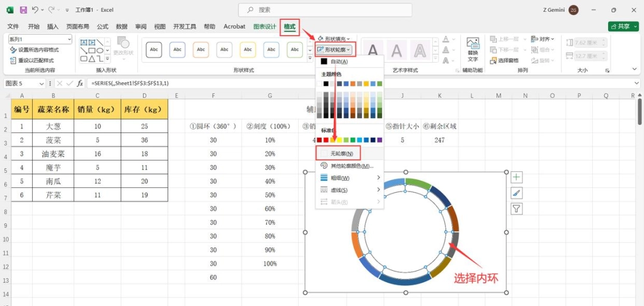
Task: Pick the green Abc shape style
Action: click(x=295, y=50)
